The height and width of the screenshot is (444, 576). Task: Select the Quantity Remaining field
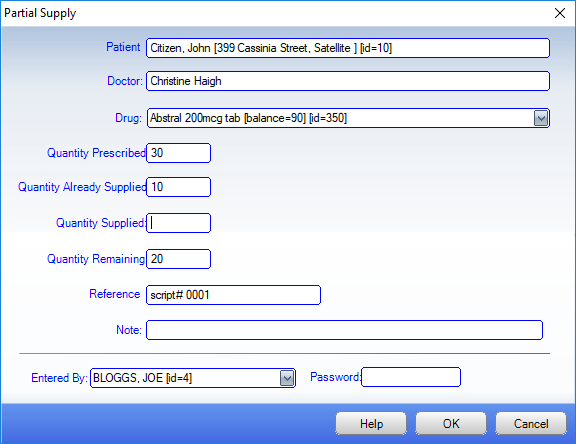(x=179, y=259)
